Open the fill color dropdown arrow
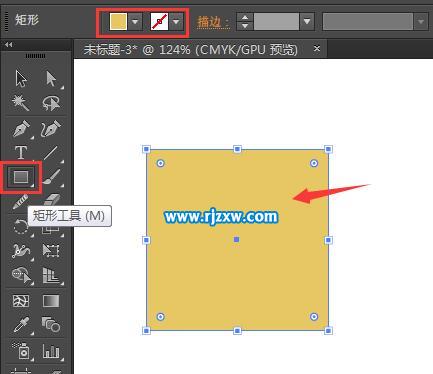The image size is (433, 374). coord(135,22)
